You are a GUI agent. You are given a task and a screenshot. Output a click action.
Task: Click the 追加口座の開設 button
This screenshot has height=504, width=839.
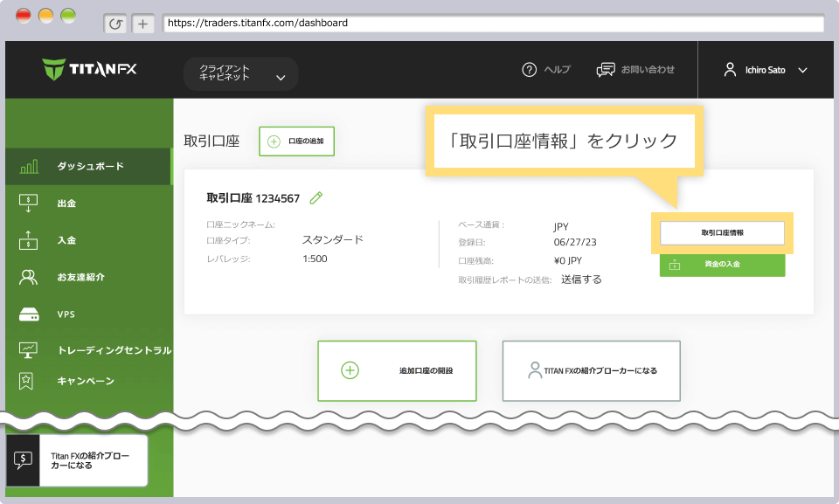(x=397, y=370)
